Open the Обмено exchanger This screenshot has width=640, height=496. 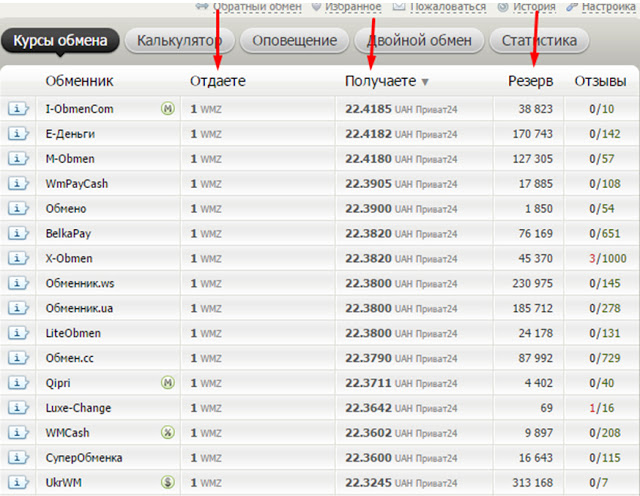(x=66, y=209)
